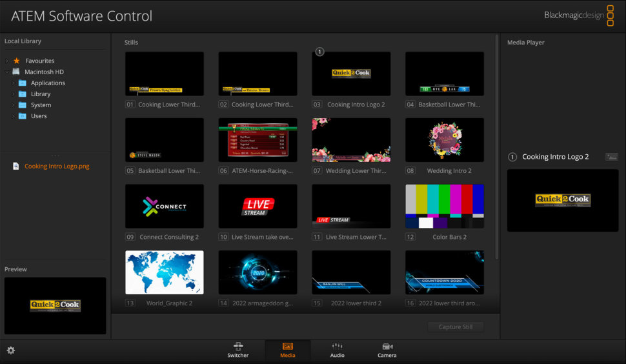Click the Preview panel Quick2Cook image
The image size is (626, 364).
[55, 306]
